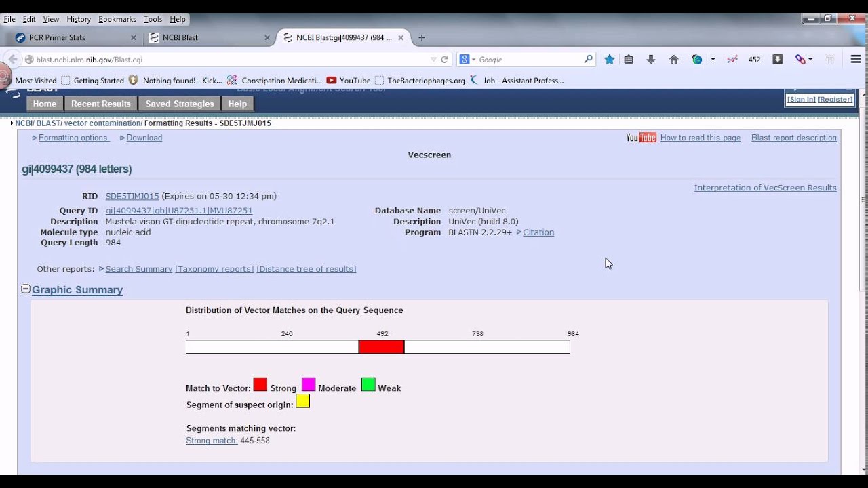The height and width of the screenshot is (488, 868).
Task: Collapse the Graphic Summary section
Action: [x=25, y=288]
